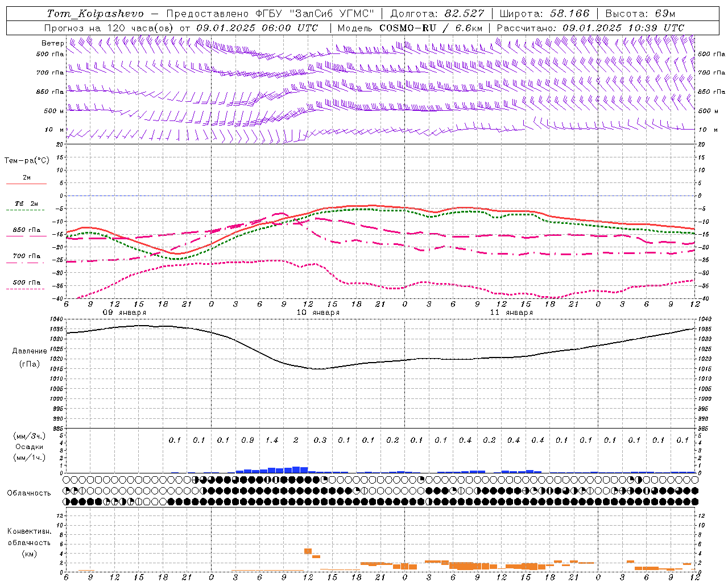Click the '850 гПа' temperature legend entry

[26, 230]
